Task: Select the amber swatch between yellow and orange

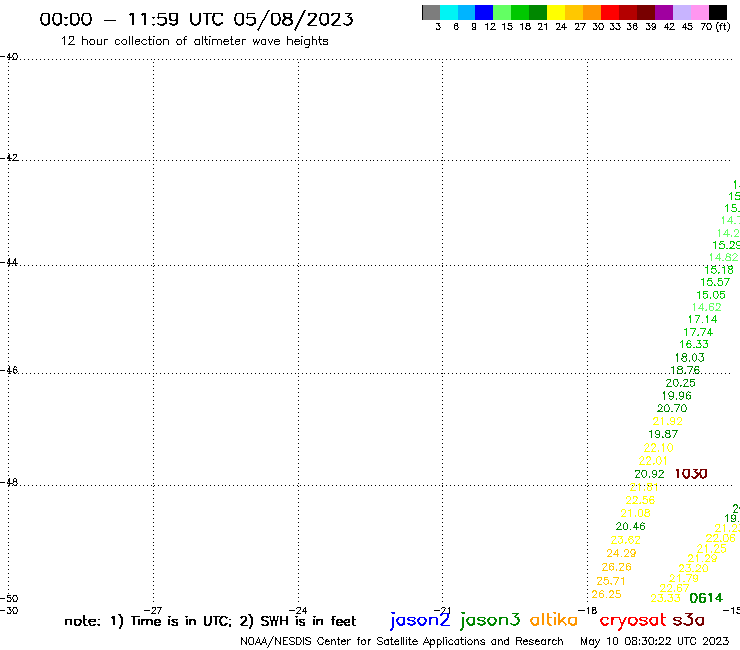Action: tap(574, 12)
